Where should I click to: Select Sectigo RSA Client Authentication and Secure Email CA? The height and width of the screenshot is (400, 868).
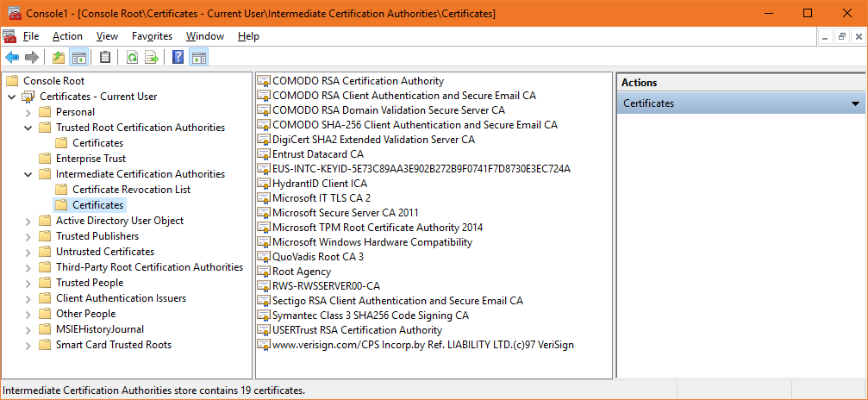[x=397, y=301]
